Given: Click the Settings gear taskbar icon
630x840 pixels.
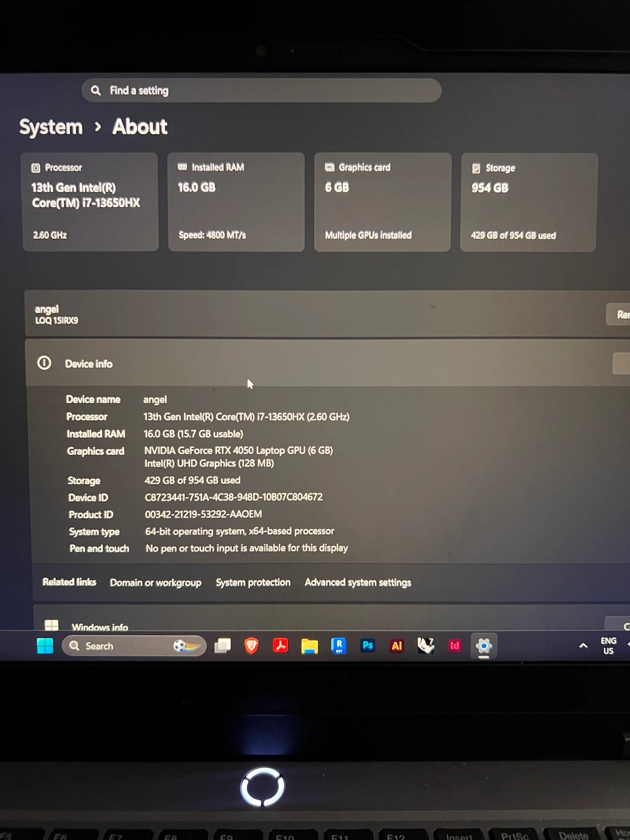Looking at the screenshot, I should point(484,646).
